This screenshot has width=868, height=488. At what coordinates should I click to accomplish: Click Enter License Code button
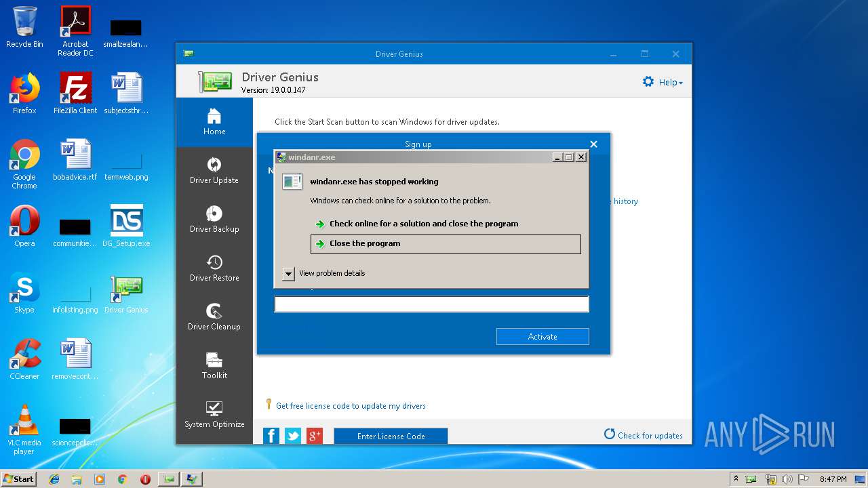coord(391,436)
